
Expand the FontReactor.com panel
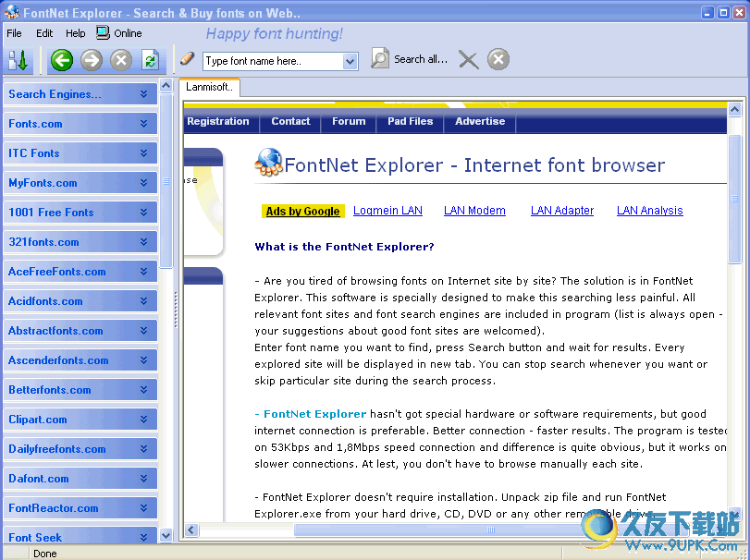[80, 509]
